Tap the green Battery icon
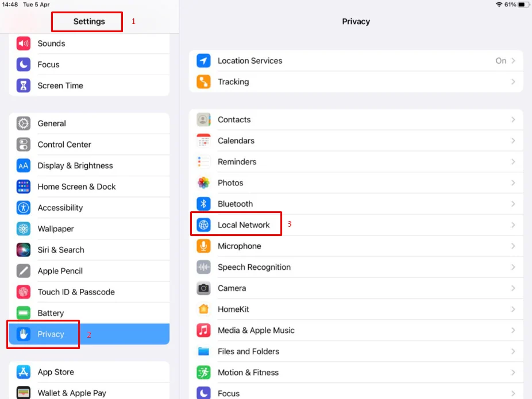Screen dimensions: 532x399 click(x=24, y=313)
